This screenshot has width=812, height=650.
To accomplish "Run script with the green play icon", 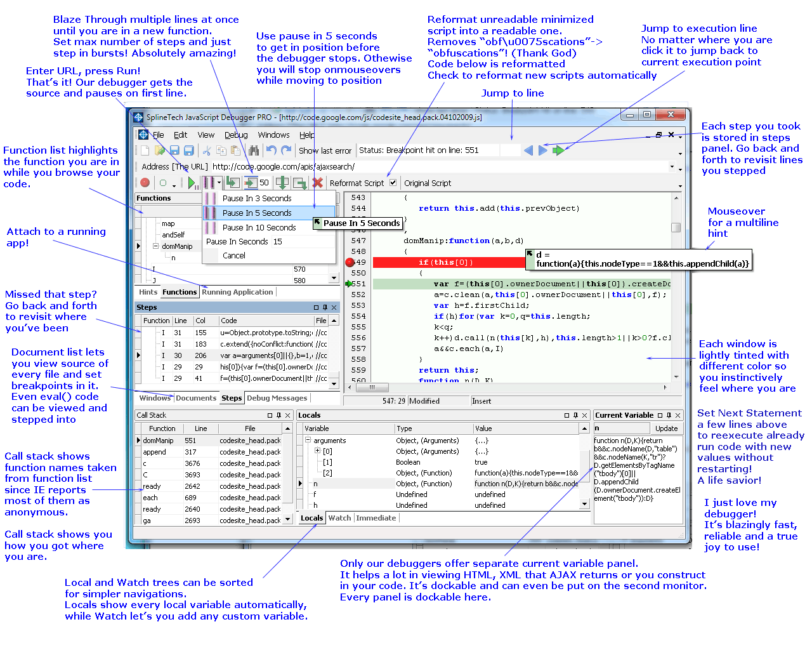I will [192, 183].
